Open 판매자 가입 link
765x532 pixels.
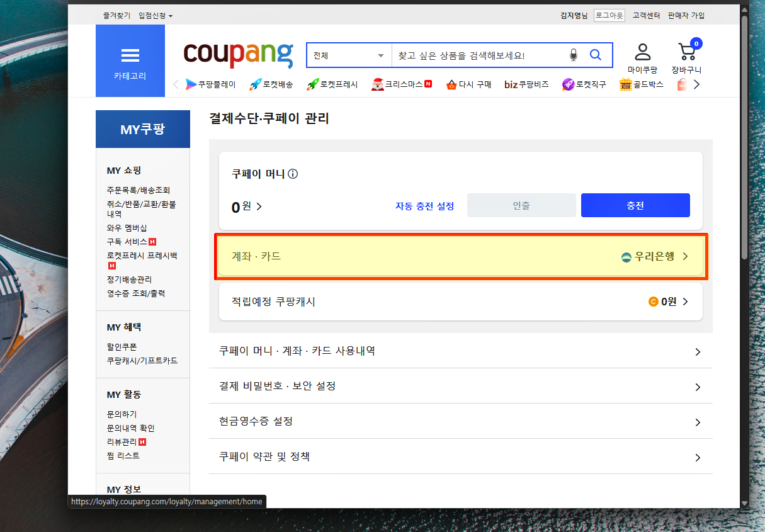click(x=686, y=15)
